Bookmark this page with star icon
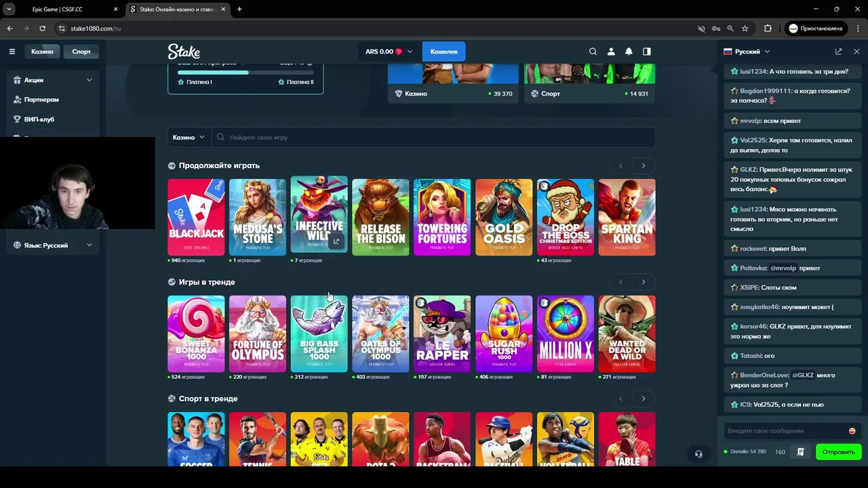Screen dimensions: 868x488 pos(745,28)
